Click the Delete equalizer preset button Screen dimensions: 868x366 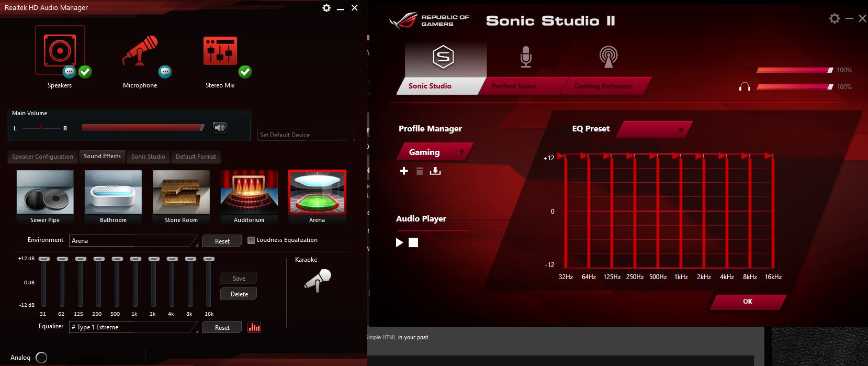(x=239, y=294)
